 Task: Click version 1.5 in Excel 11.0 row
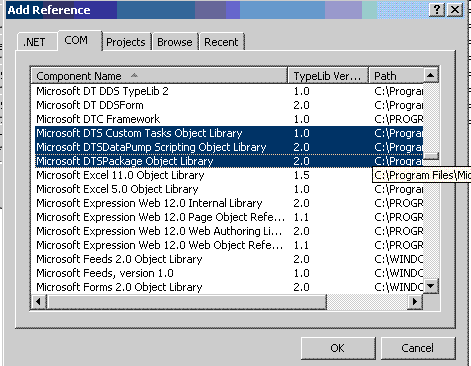point(301,175)
